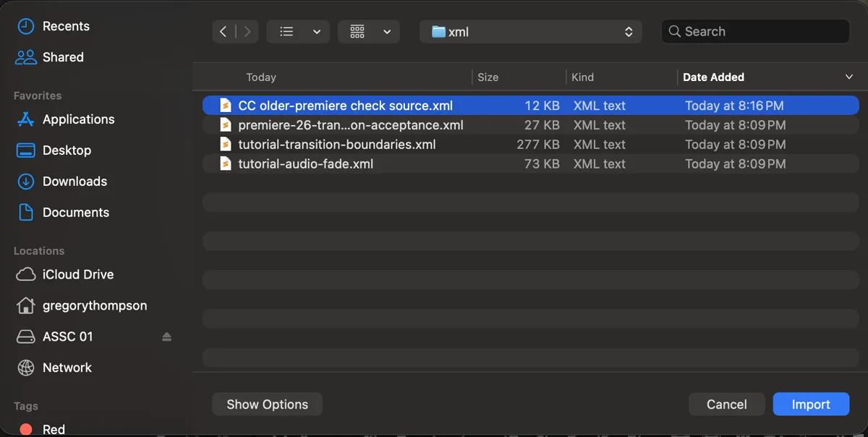Open Documents in the sidebar

point(76,213)
